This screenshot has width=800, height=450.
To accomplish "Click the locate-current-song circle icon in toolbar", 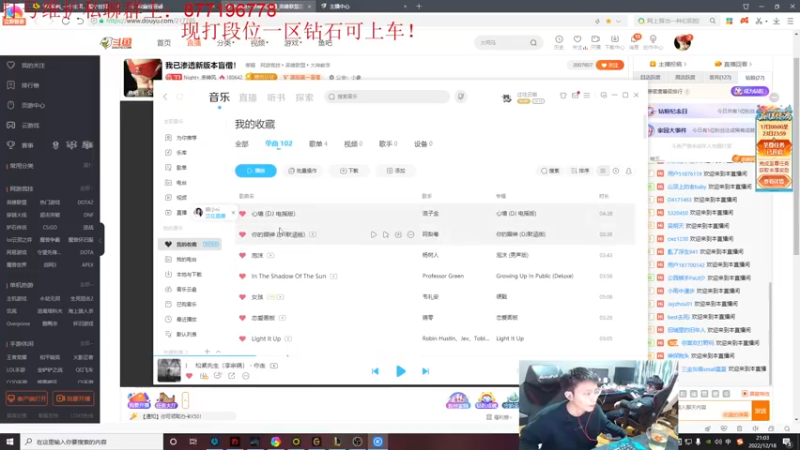I will click(x=616, y=171).
